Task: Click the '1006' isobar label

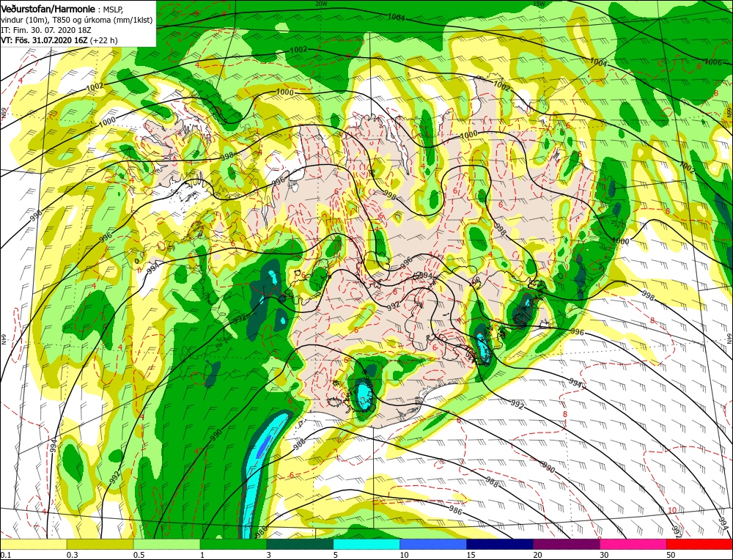Action: coord(712,62)
